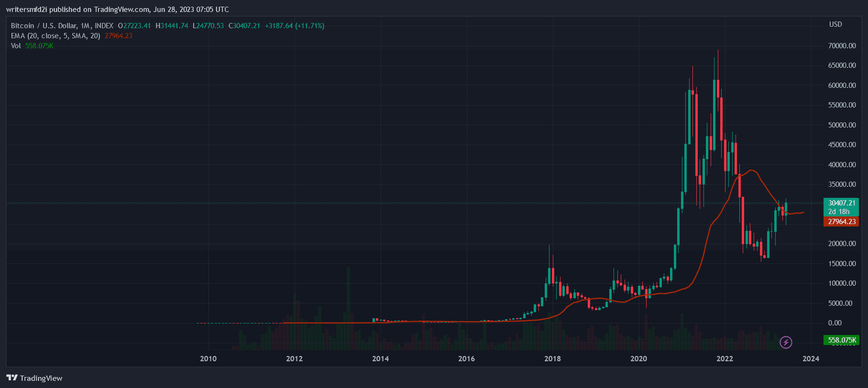
Task: Click the red EMA price label 27964.23
Action: click(841, 222)
